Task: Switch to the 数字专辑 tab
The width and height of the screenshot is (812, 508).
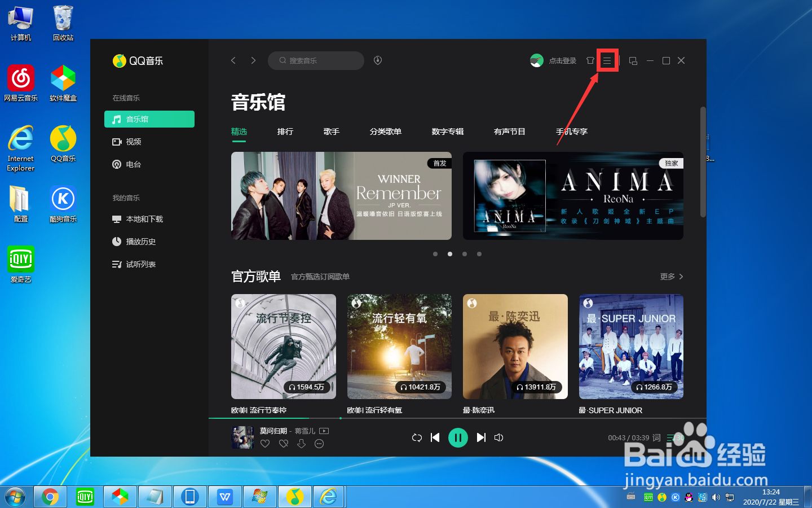Action: pyautogui.click(x=448, y=132)
